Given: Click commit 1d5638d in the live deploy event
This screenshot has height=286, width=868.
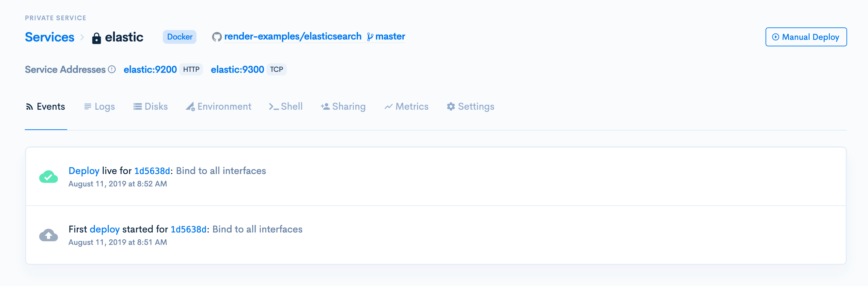Looking at the screenshot, I should [x=152, y=171].
